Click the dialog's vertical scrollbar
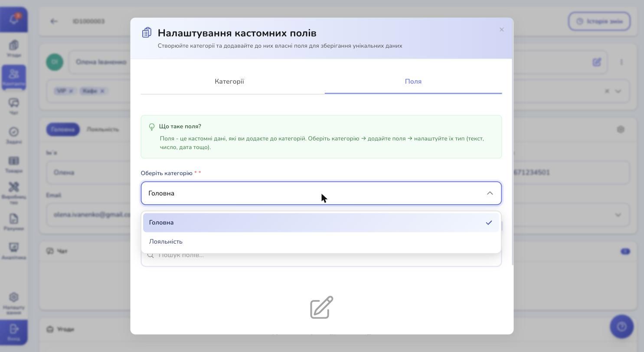 513,162
